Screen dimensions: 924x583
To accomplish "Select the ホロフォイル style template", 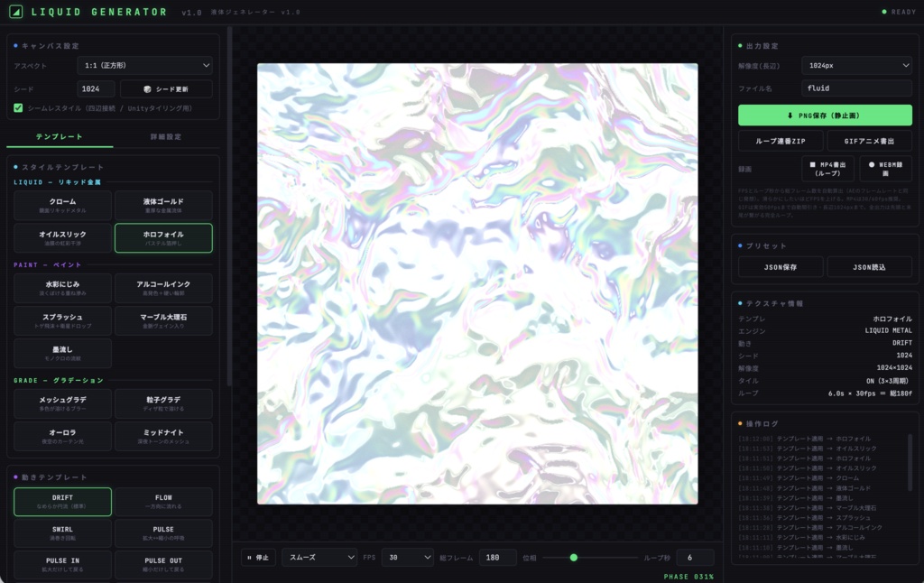I will point(163,238).
